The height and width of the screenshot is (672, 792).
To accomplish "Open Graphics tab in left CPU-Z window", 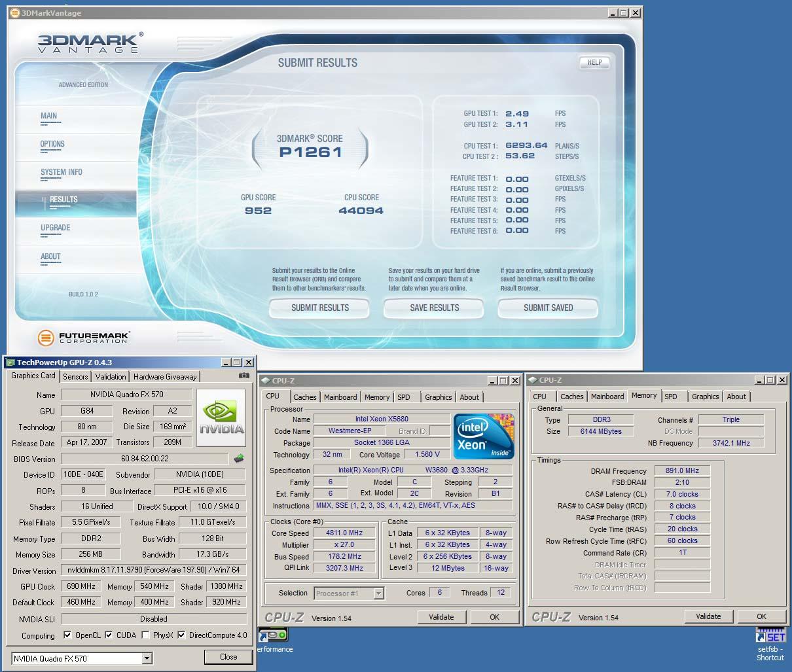I will (439, 397).
